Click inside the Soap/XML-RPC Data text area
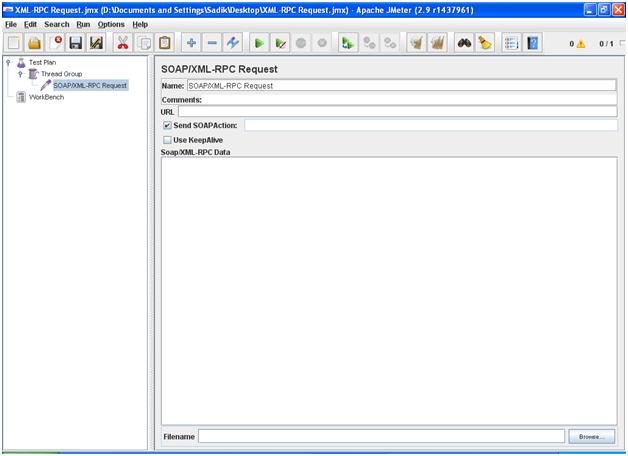Viewport: 628px width, 456px height. pyautogui.click(x=389, y=291)
